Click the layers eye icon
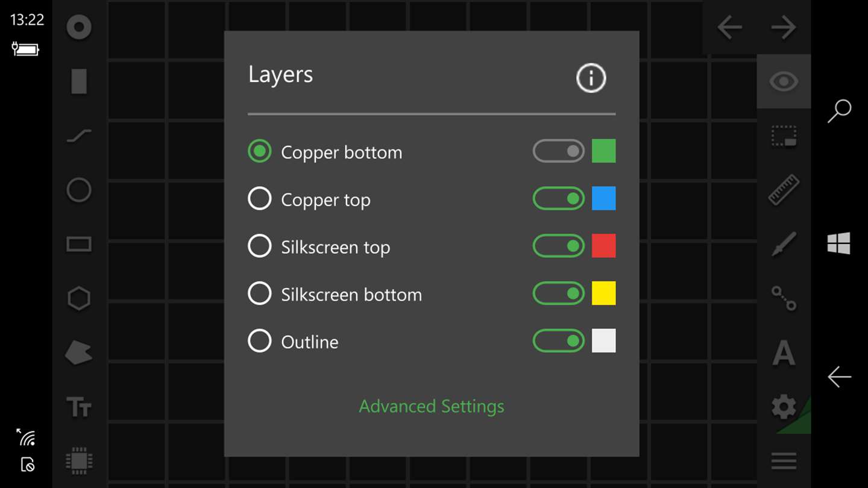 point(784,81)
